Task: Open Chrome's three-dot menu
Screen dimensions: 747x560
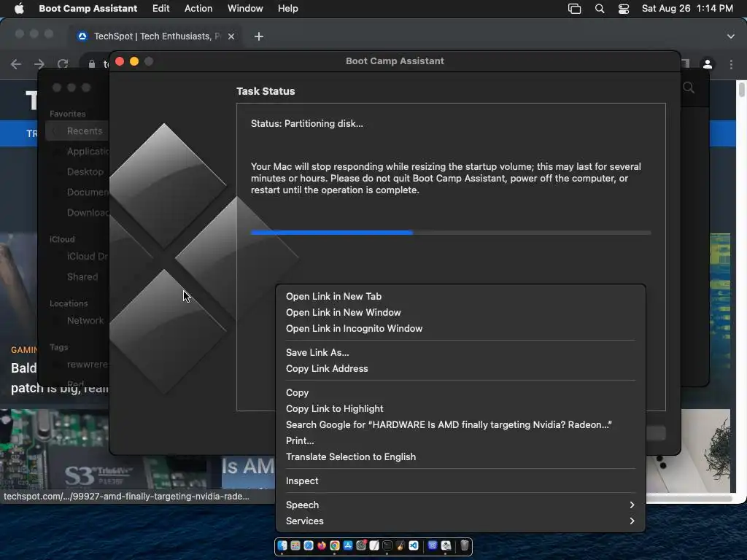Action: point(731,64)
